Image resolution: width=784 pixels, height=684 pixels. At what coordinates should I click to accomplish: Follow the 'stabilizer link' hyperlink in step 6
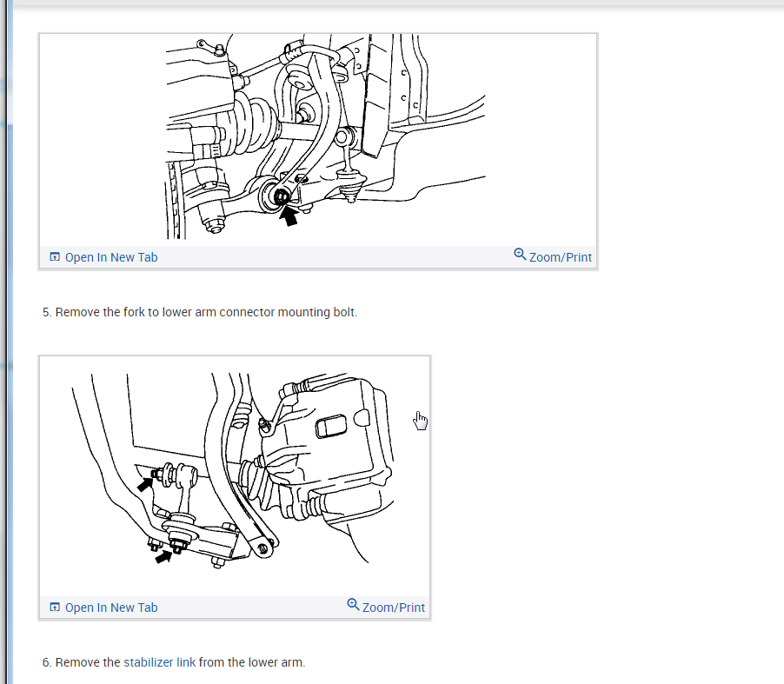160,662
